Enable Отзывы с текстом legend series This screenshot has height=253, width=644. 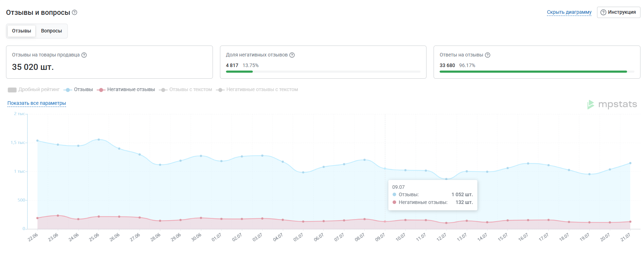(x=185, y=90)
